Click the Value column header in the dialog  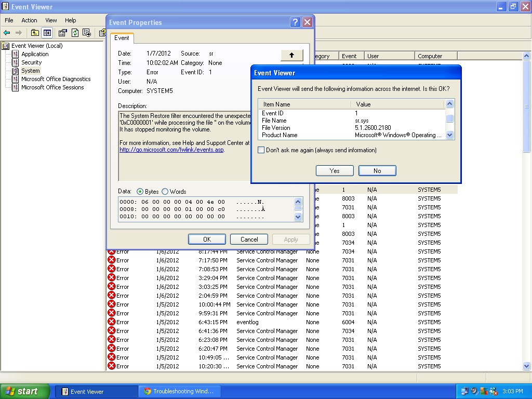click(397, 104)
